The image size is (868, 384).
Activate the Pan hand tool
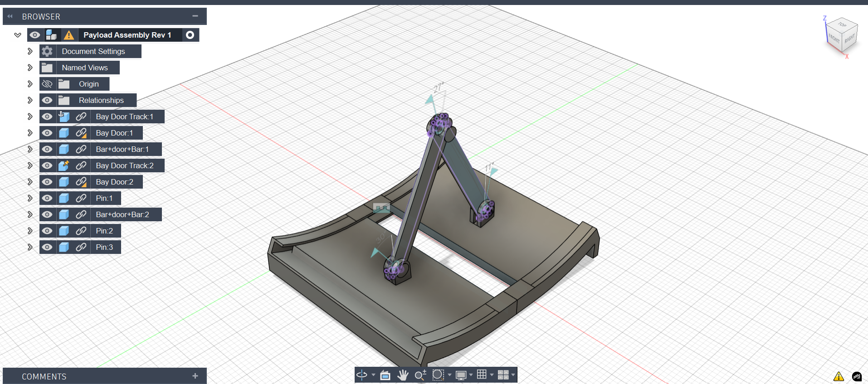[x=403, y=375]
